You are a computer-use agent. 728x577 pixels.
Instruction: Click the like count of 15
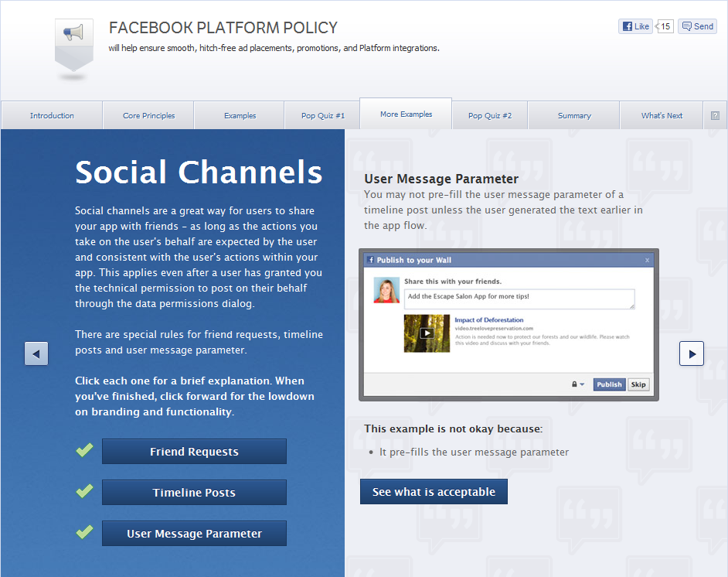665,26
